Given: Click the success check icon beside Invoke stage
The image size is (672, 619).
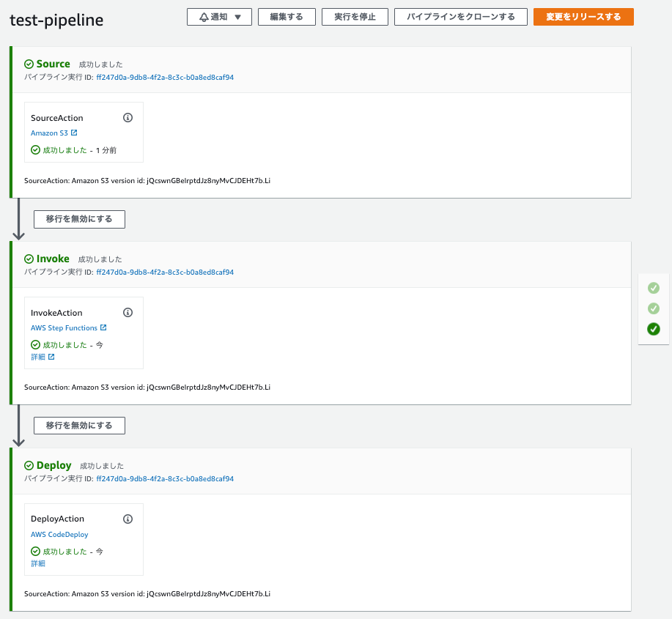Looking at the screenshot, I should tap(29, 259).
